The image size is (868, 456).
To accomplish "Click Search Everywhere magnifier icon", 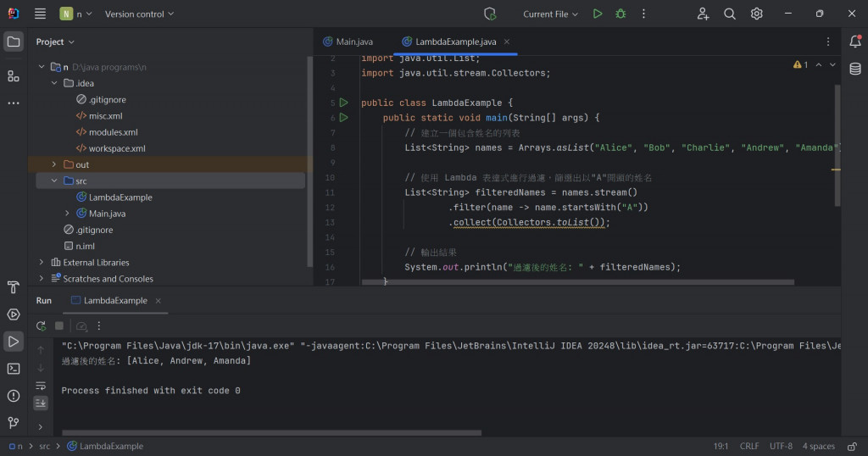I will (x=730, y=14).
